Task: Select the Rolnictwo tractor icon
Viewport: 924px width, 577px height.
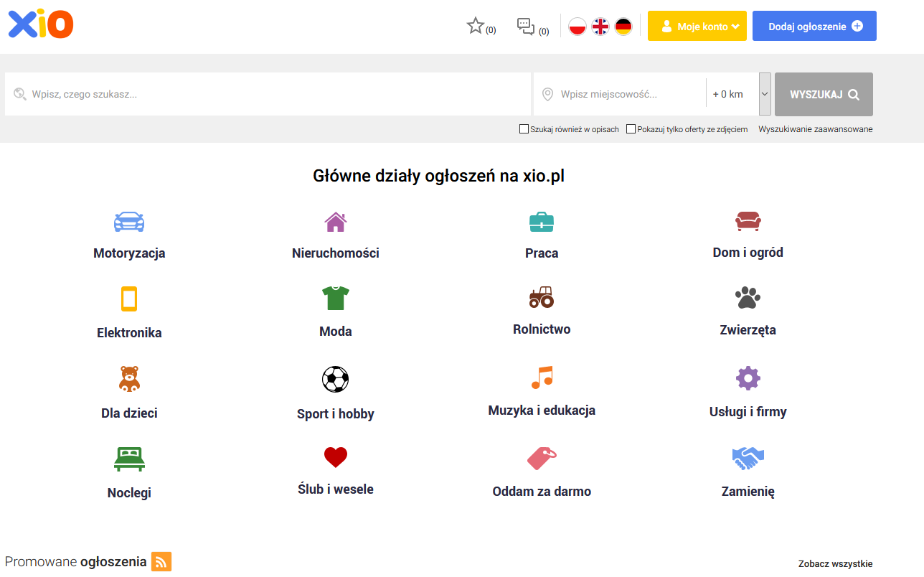Action: pyautogui.click(x=542, y=296)
